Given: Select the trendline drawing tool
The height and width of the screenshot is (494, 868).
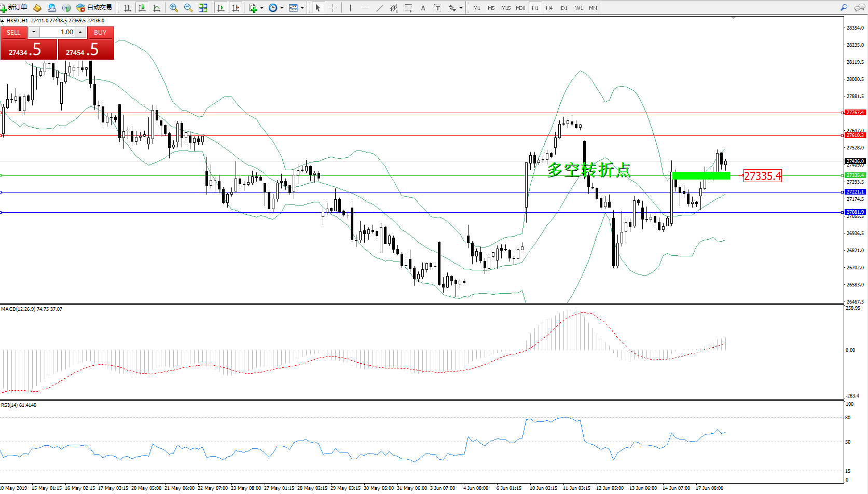Looking at the screenshot, I should point(380,8).
